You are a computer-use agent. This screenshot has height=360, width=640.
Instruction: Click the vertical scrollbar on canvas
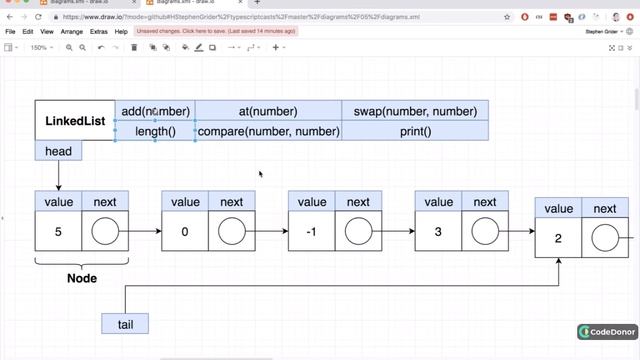(637, 99)
